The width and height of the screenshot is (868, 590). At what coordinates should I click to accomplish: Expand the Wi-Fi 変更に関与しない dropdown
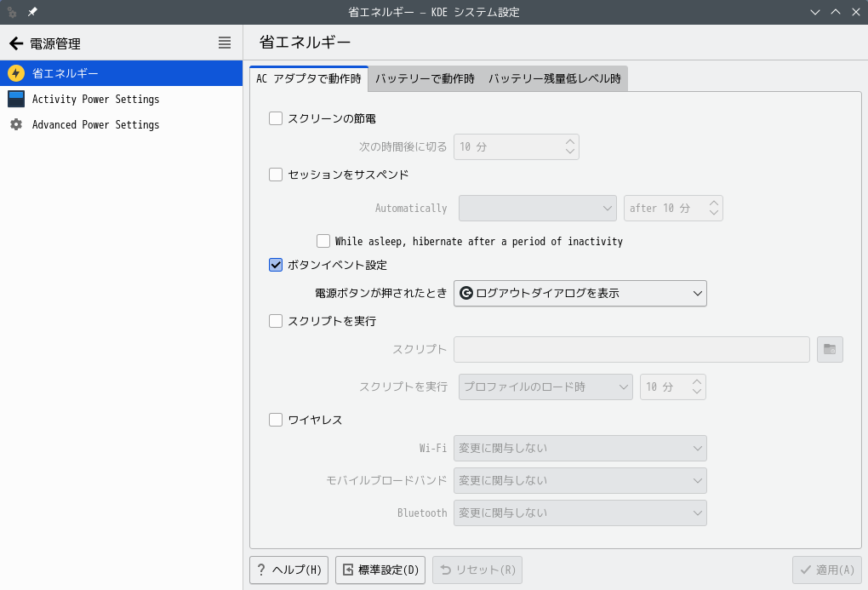click(580, 448)
